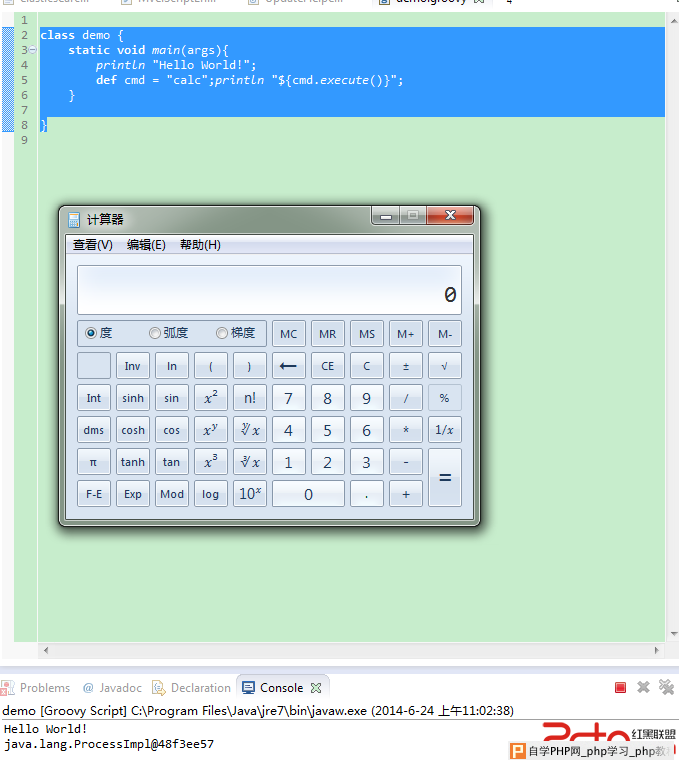Click the dms key

point(94,430)
